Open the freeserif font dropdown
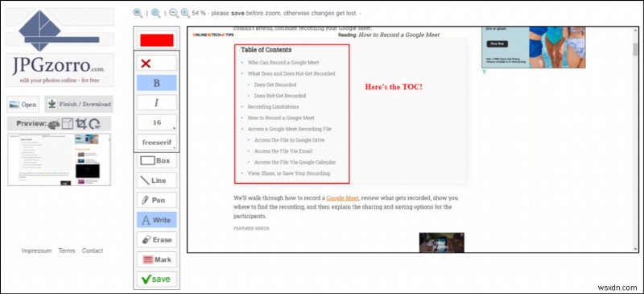 [x=156, y=142]
